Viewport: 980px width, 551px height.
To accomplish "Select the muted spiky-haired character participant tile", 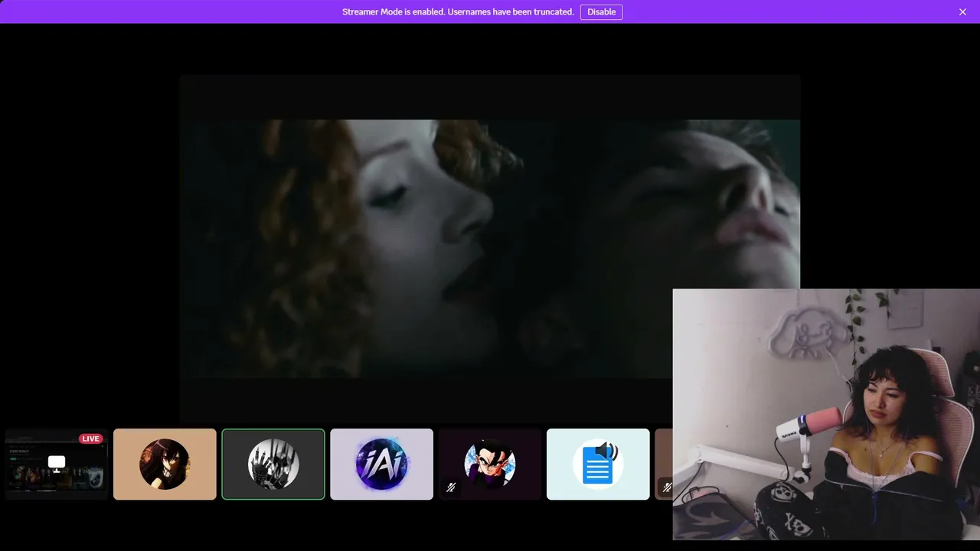I will (x=490, y=464).
